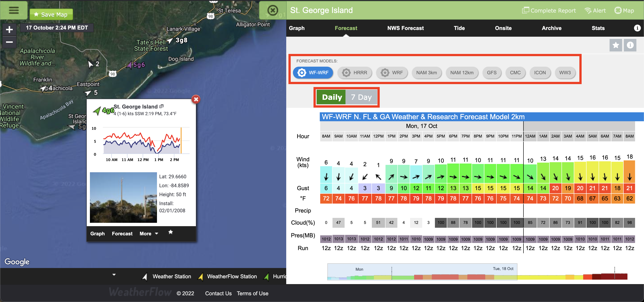Open the NWS Forecast tab

point(405,28)
